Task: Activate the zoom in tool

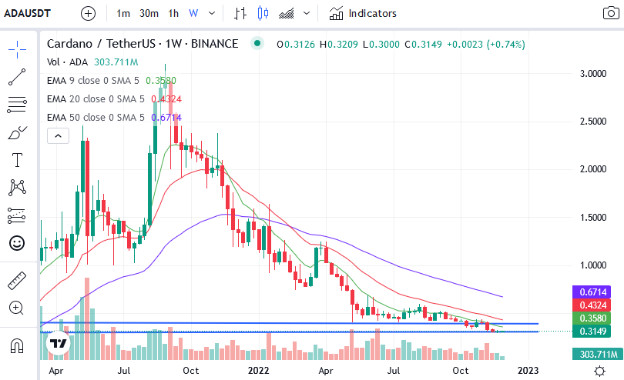Action: pos(16,308)
